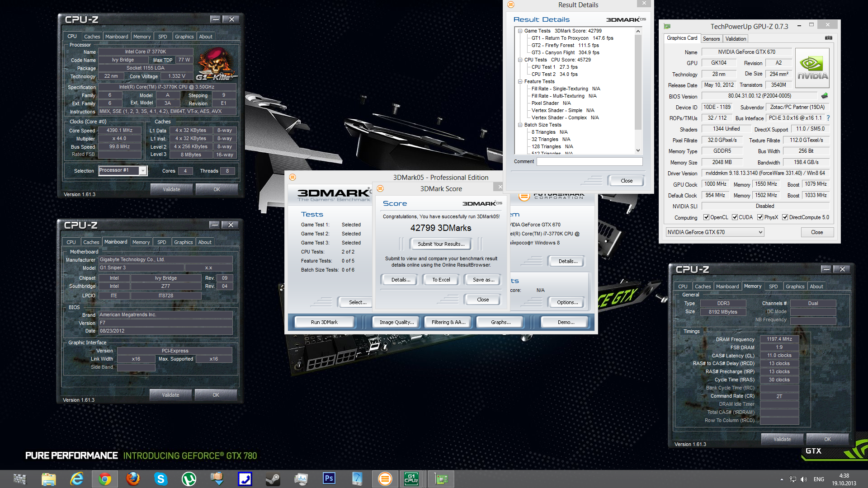Click Save as... in 3DMark Score
This screenshot has width=868, height=488.
483,280
